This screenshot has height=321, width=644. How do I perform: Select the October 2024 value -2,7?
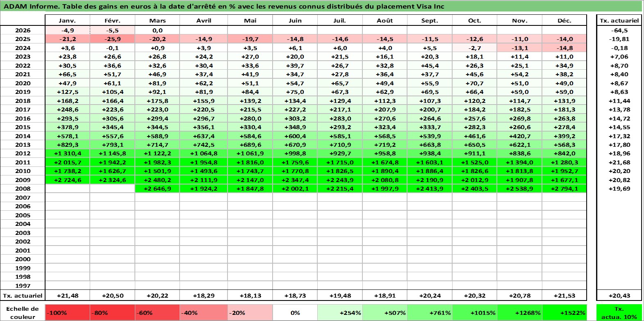[475, 48]
